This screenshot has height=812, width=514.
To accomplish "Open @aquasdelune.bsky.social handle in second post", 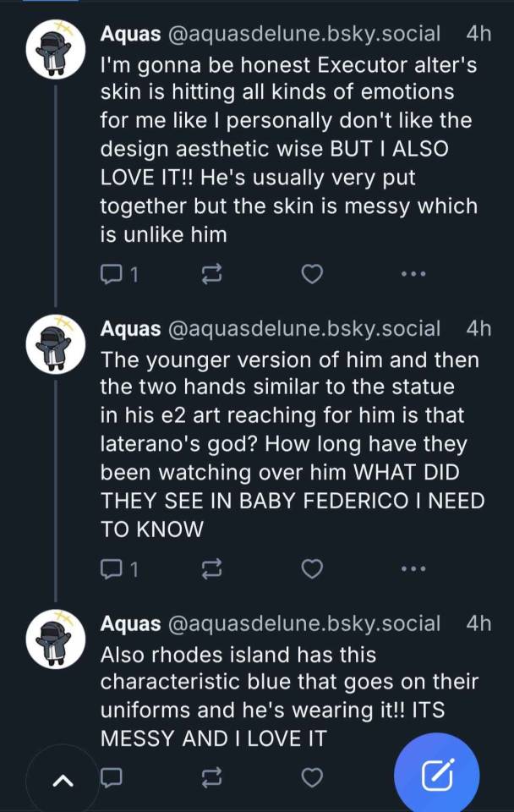I will tap(304, 328).
